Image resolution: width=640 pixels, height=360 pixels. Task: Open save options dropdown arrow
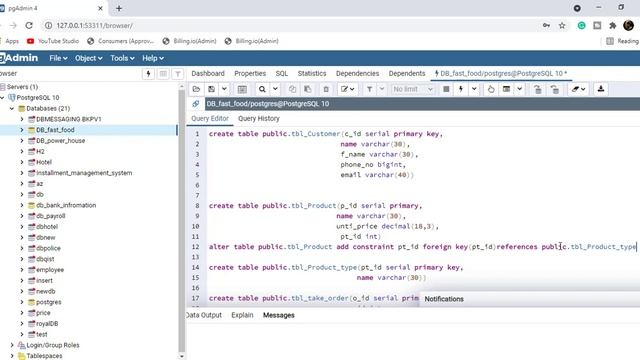pyautogui.click(x=224, y=89)
